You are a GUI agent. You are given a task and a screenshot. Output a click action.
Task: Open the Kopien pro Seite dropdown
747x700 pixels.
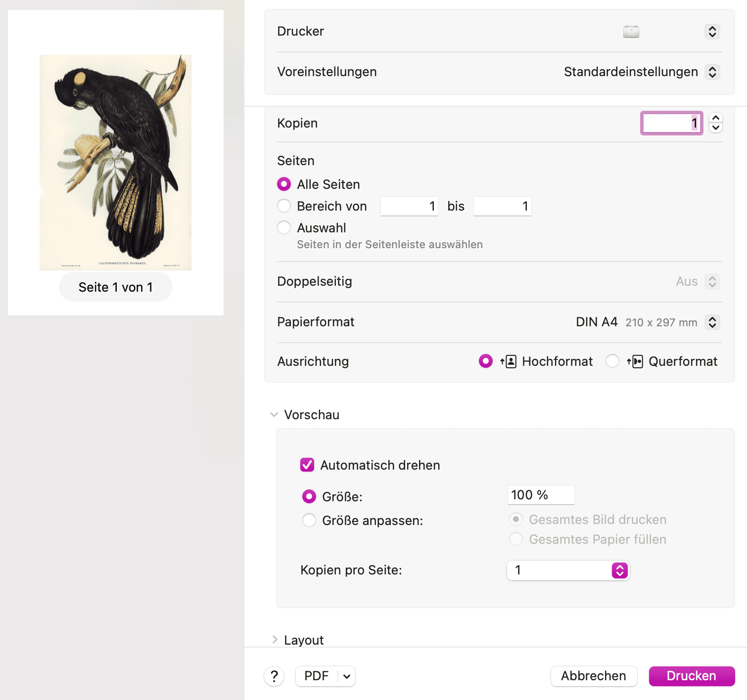click(x=568, y=570)
